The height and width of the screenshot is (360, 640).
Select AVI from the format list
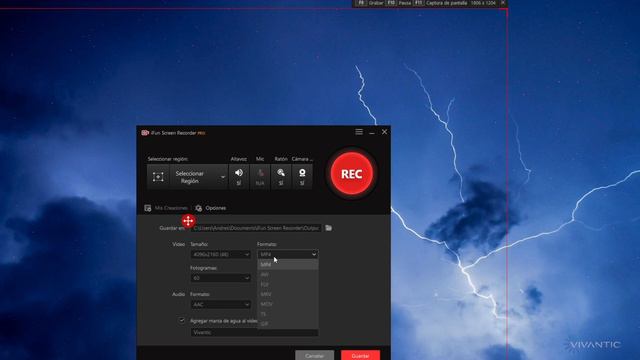tap(288, 275)
